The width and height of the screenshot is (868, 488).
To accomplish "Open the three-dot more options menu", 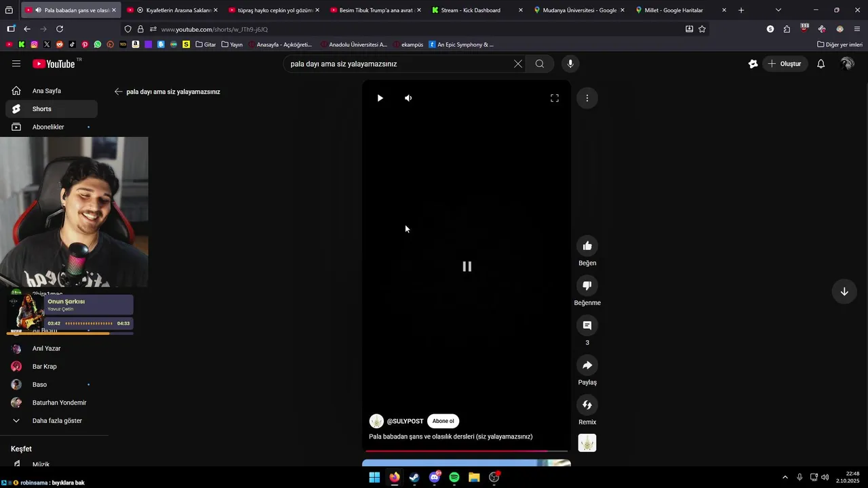I will click(x=587, y=98).
